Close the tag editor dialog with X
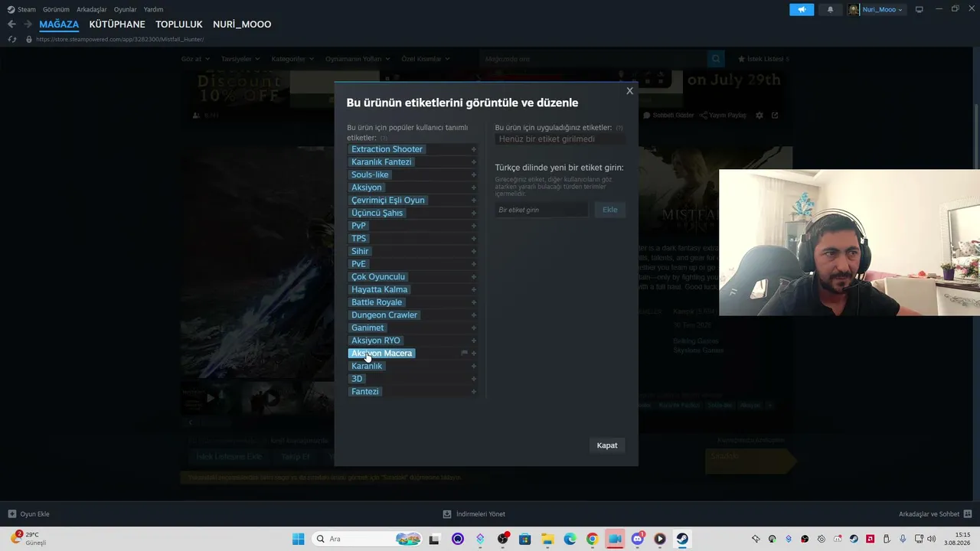Image resolution: width=980 pixels, height=551 pixels. pyautogui.click(x=629, y=91)
